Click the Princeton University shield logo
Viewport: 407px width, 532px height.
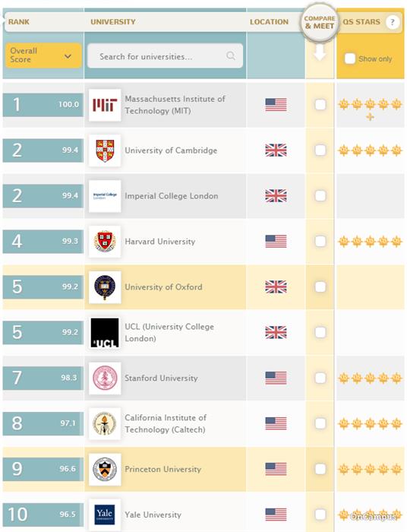[105, 469]
